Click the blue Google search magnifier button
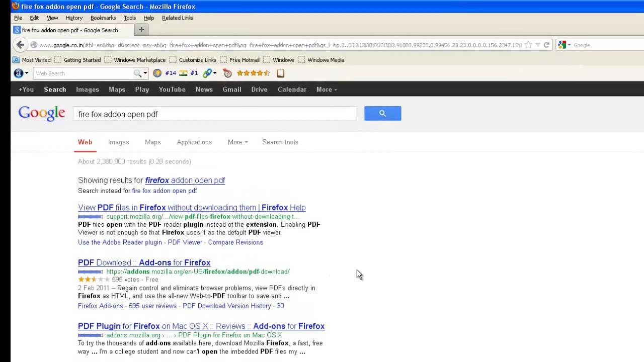This screenshot has height=362, width=644. 383,114
